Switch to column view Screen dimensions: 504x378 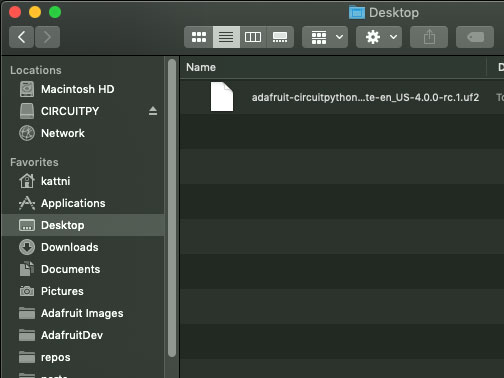point(253,37)
